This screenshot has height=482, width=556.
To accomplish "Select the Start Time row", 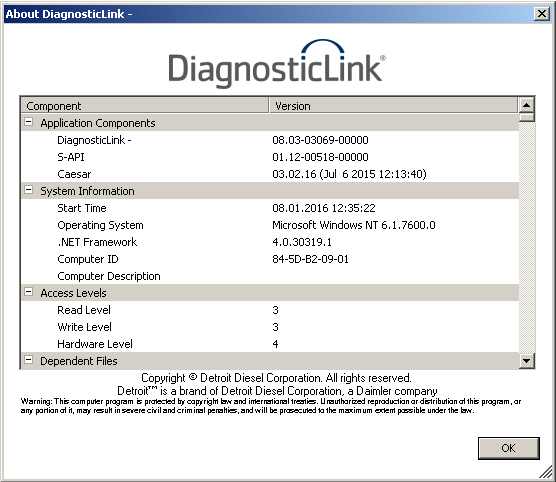I will [x=270, y=208].
